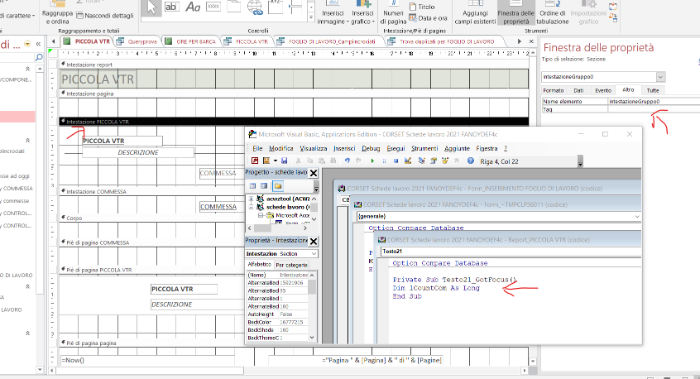Screen dimensions: 700x379
Task: Open the dropdown arrow next to Access view icon
Action: click(x=275, y=161)
